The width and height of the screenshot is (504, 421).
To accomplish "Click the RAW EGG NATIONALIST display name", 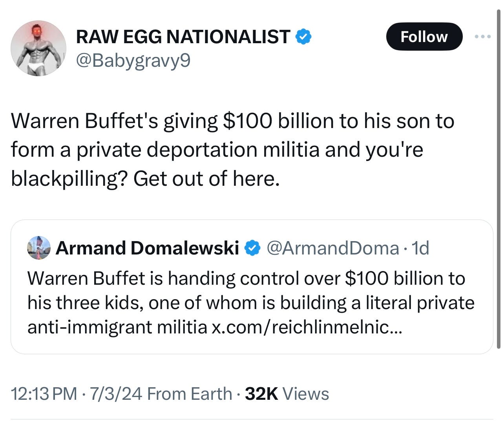I will [183, 37].
